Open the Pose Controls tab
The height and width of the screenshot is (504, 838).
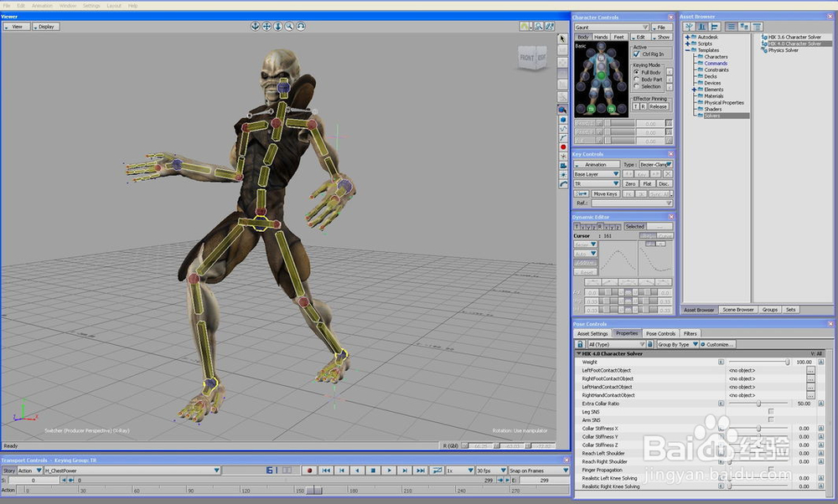point(660,333)
